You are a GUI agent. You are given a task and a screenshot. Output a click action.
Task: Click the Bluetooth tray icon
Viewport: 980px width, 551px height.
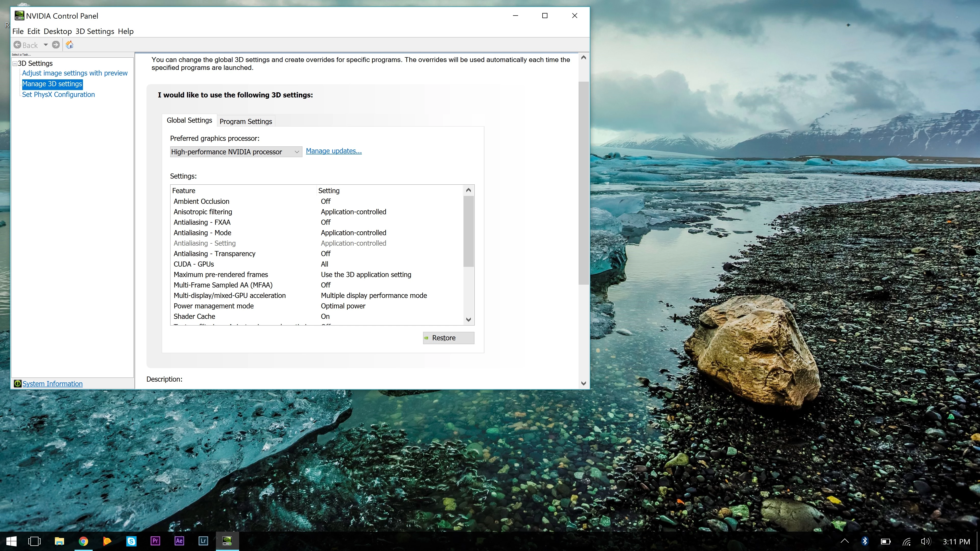[865, 541]
